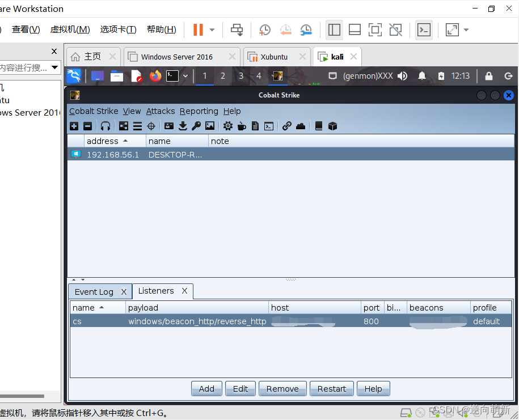Expand the stretch guest display dropdown arrow

466,30
